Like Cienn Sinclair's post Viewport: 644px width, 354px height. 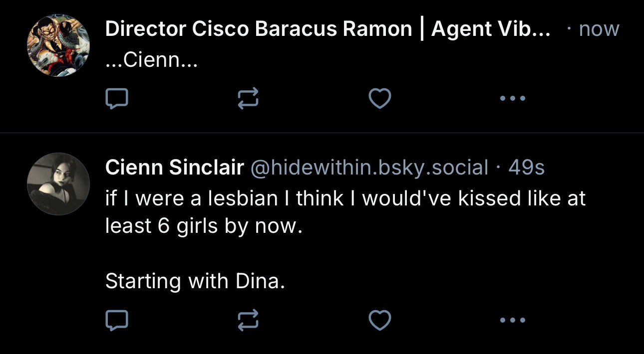click(x=379, y=320)
